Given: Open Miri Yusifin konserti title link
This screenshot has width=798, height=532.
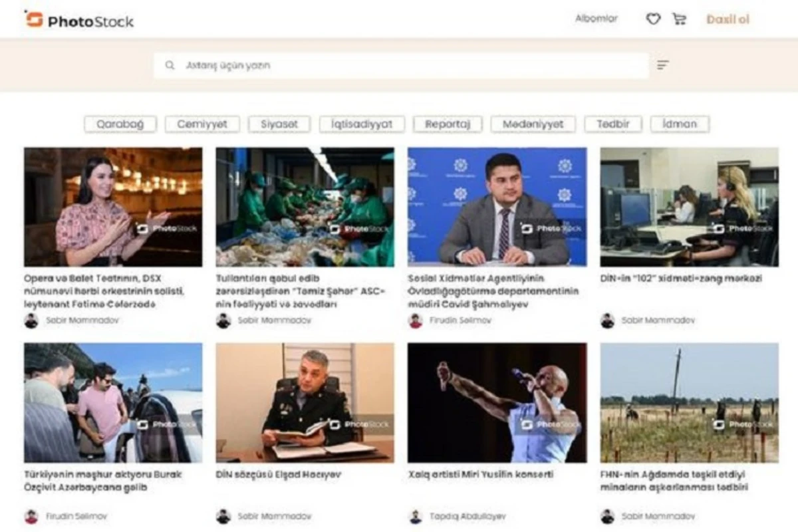Looking at the screenshot, I should (x=481, y=475).
